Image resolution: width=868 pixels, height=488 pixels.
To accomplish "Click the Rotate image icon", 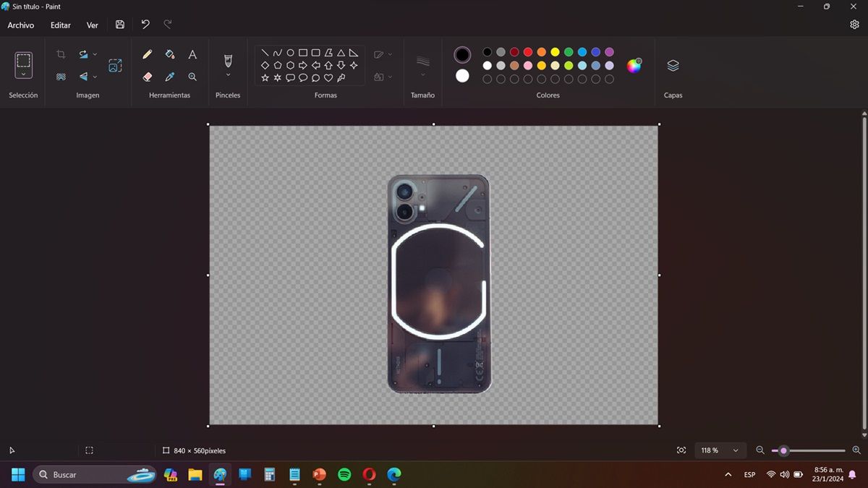I will 83,54.
